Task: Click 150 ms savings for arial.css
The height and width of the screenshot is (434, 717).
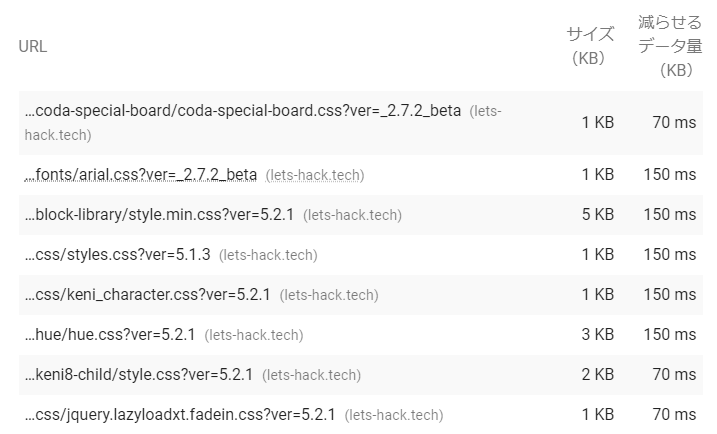Action: point(670,175)
